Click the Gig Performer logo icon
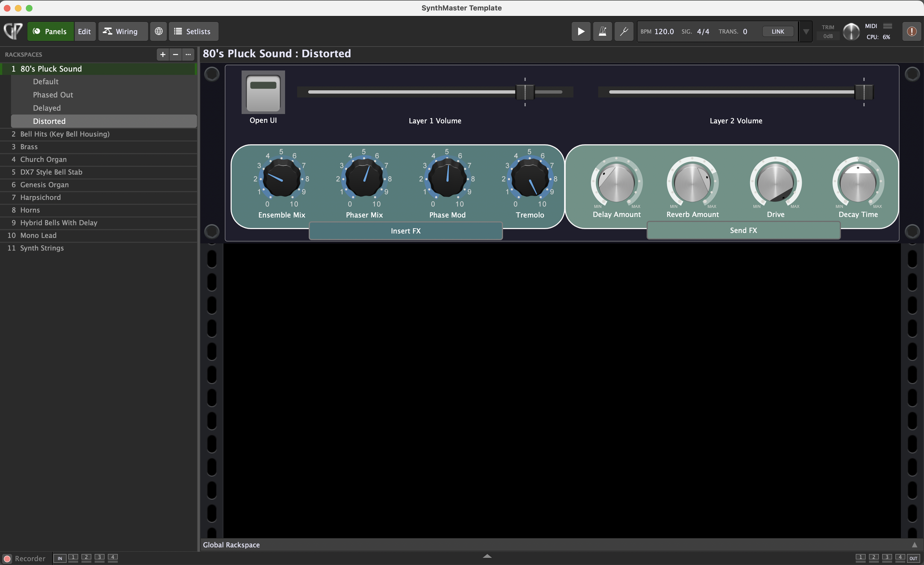This screenshot has width=924, height=565. tap(13, 31)
